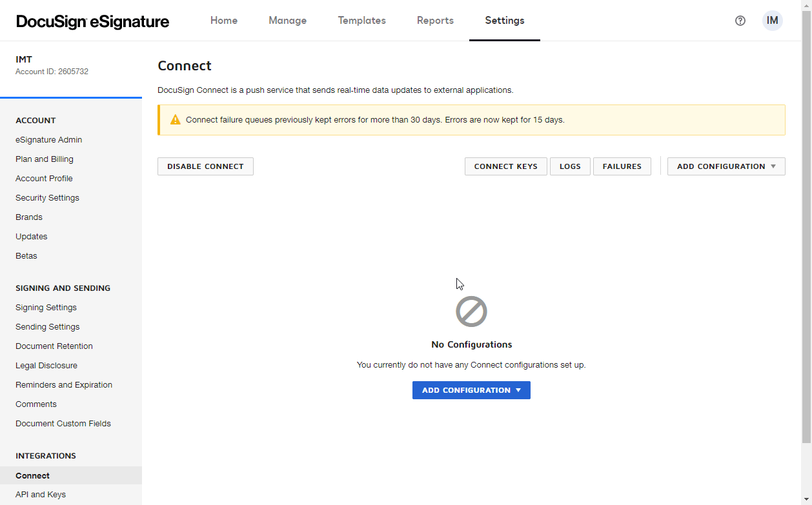This screenshot has width=812, height=505.
Task: Expand the top-right Add Configuration dropdown
Action: pyautogui.click(x=726, y=166)
